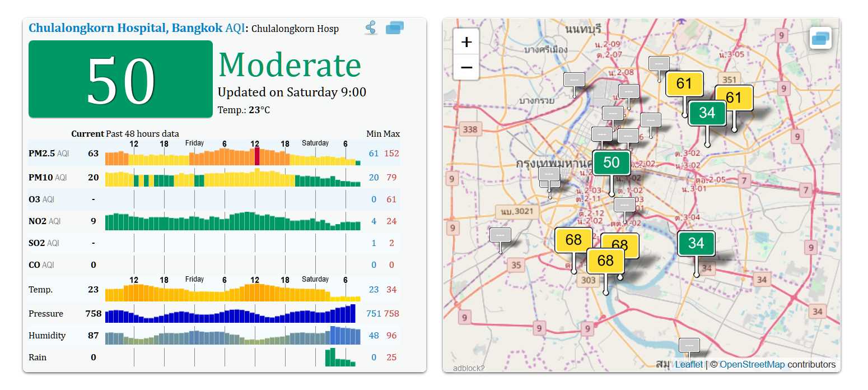868x390 pixels.
Task: Click the gray marker above the Leaflet attribution
Action: click(689, 345)
